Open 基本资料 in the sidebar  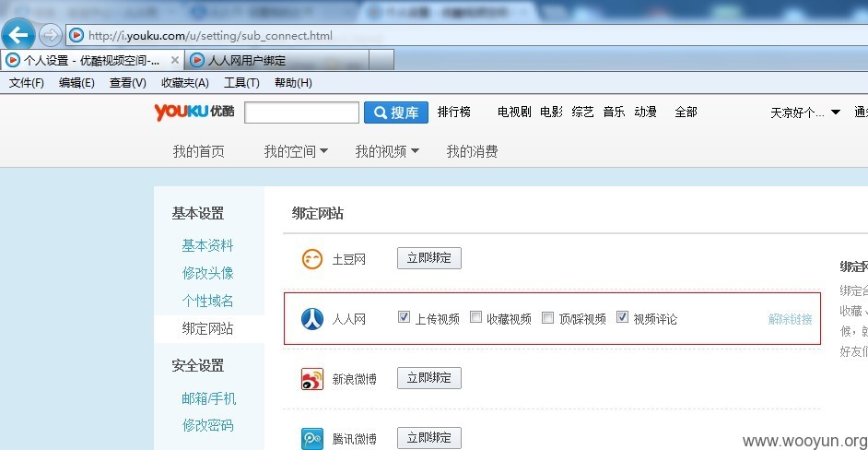207,245
